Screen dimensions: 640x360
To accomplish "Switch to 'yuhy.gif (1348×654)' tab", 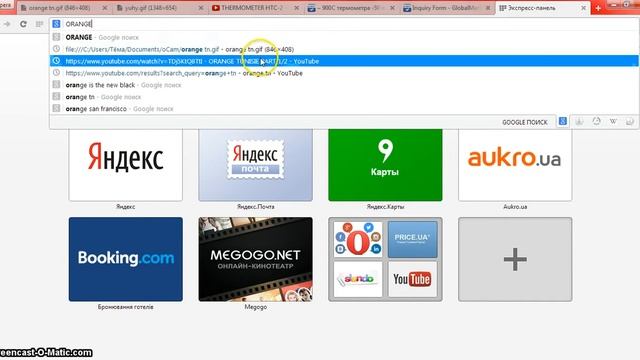I will tap(159, 8).
